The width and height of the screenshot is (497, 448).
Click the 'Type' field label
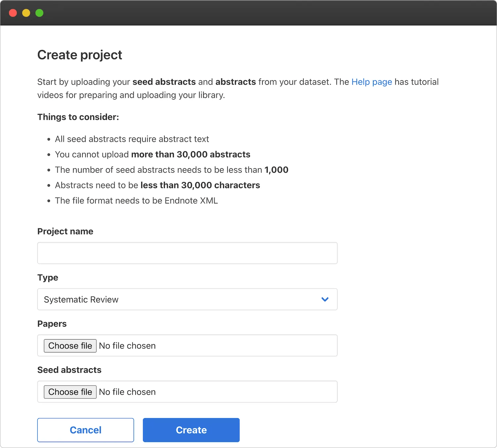pyautogui.click(x=48, y=278)
